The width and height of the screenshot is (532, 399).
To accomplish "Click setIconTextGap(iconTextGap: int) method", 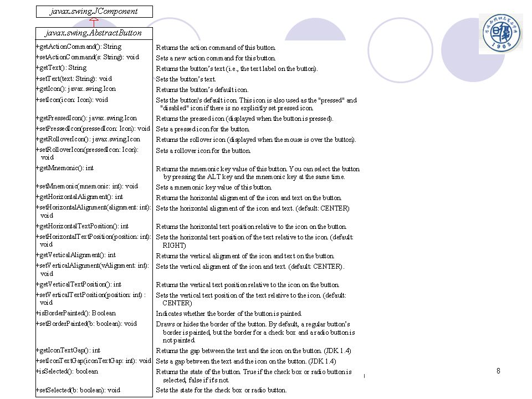I will pyautogui.click(x=94, y=361).
